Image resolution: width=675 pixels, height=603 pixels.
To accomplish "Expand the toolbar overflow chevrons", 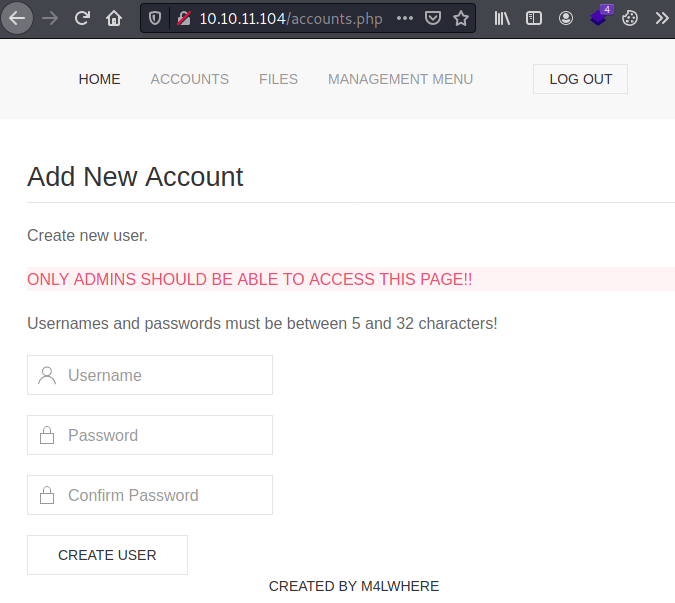I will click(x=662, y=18).
